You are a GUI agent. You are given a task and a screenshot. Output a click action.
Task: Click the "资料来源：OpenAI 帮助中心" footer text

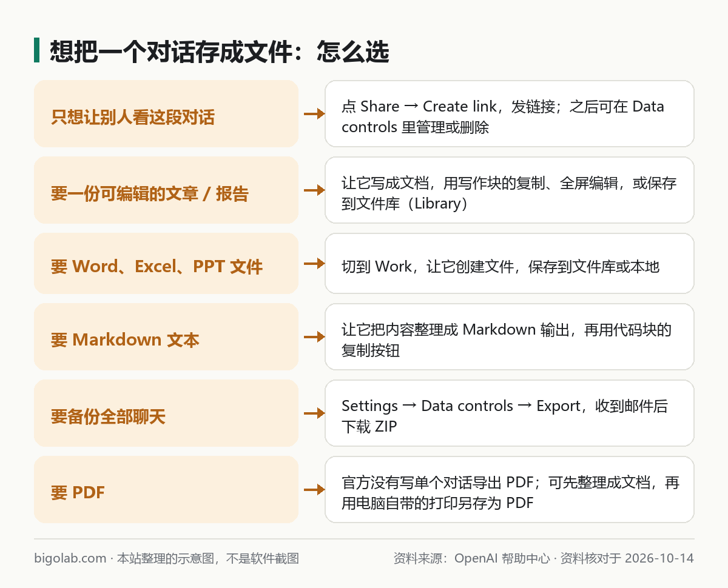point(472,558)
